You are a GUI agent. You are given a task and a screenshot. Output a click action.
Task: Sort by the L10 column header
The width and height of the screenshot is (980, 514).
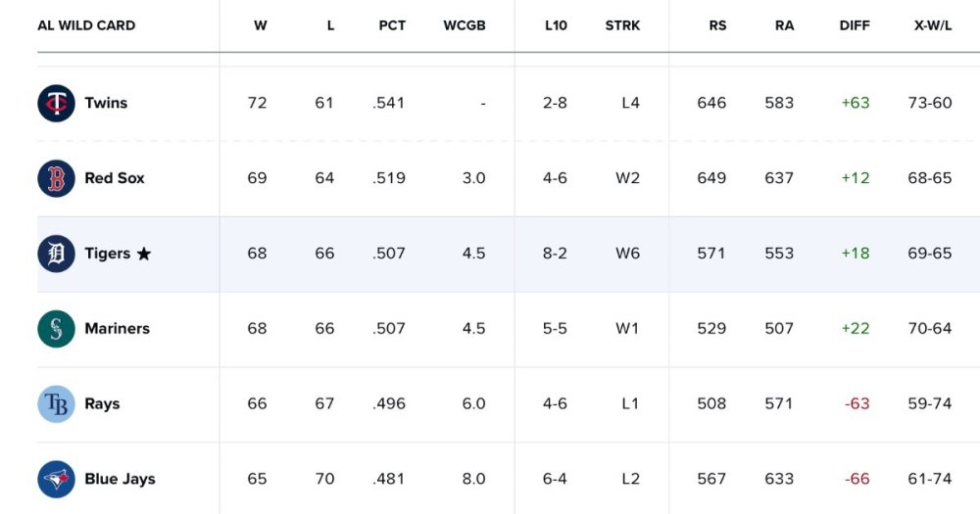tap(556, 25)
